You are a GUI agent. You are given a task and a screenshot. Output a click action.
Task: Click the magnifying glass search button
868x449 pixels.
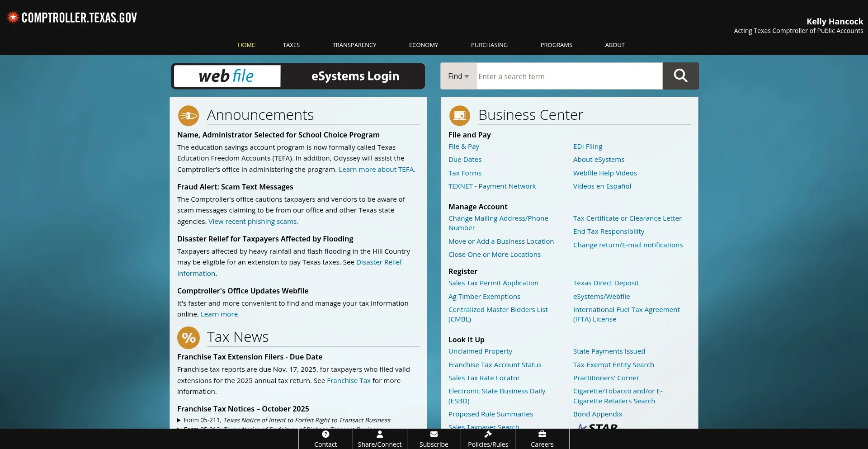[680, 76]
